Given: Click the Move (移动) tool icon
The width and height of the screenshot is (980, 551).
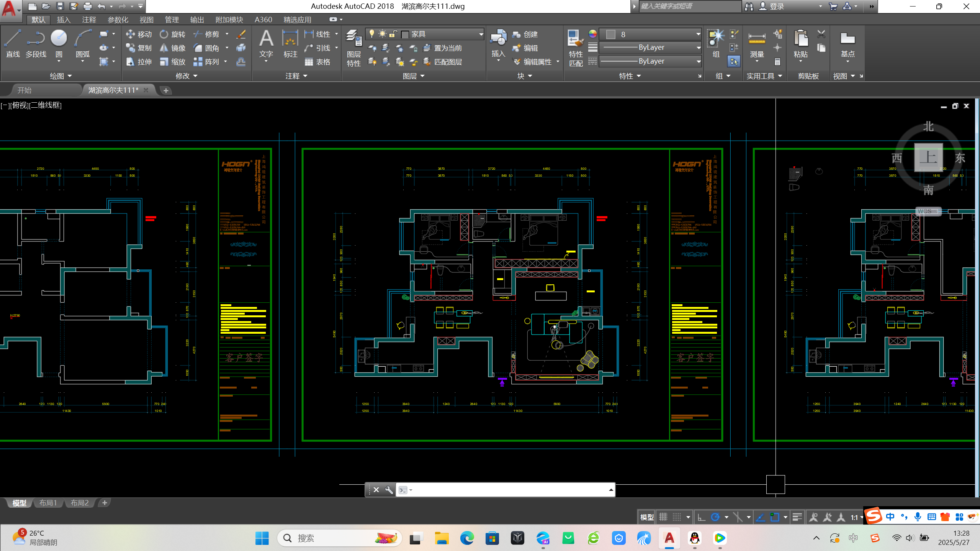Looking at the screenshot, I should [x=131, y=34].
